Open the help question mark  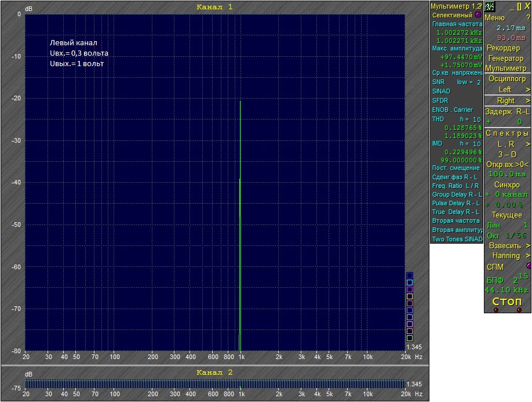pos(528,18)
